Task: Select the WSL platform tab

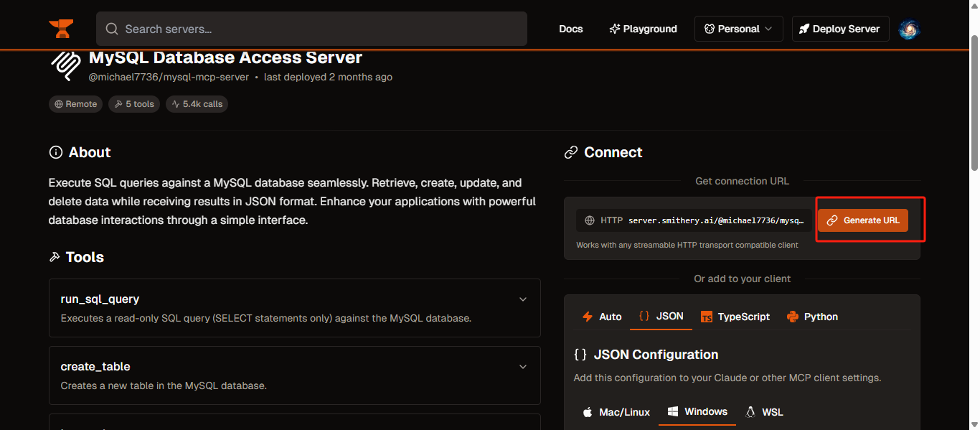Action: tap(765, 412)
